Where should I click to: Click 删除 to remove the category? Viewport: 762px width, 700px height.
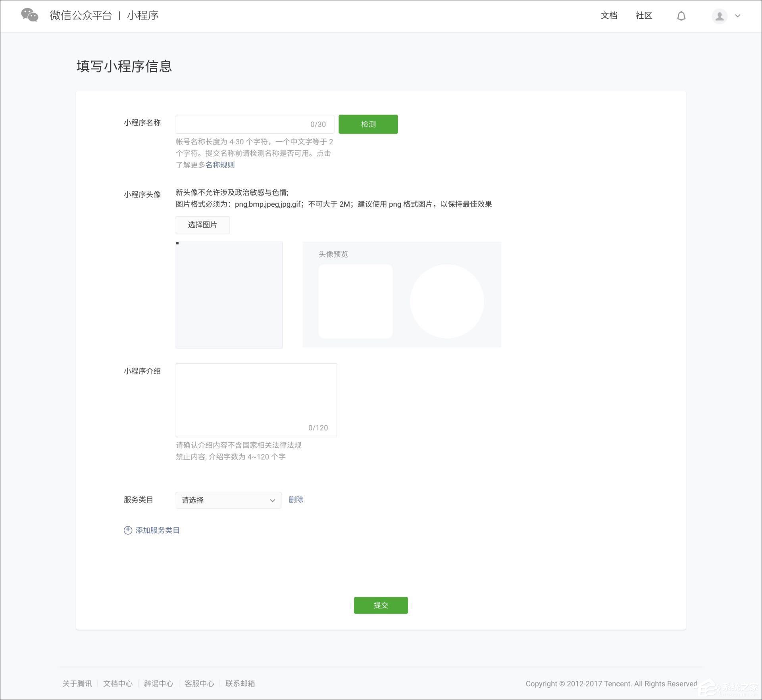click(x=296, y=500)
